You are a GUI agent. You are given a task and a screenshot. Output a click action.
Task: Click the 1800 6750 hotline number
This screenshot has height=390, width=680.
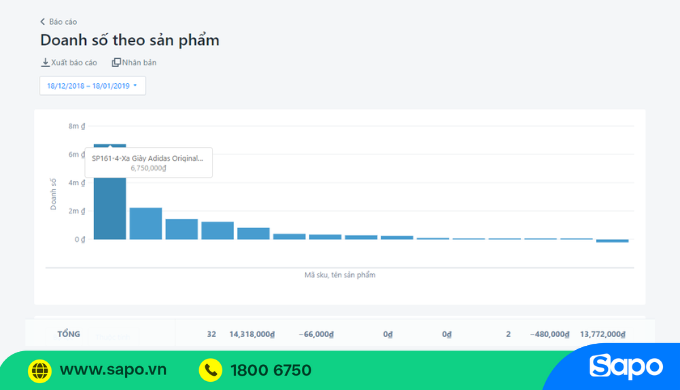271,370
